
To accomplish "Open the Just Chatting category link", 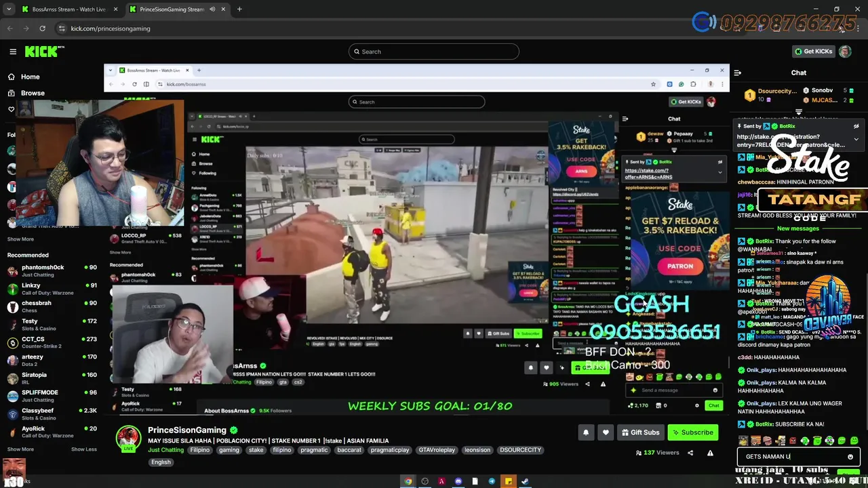I will click(165, 450).
